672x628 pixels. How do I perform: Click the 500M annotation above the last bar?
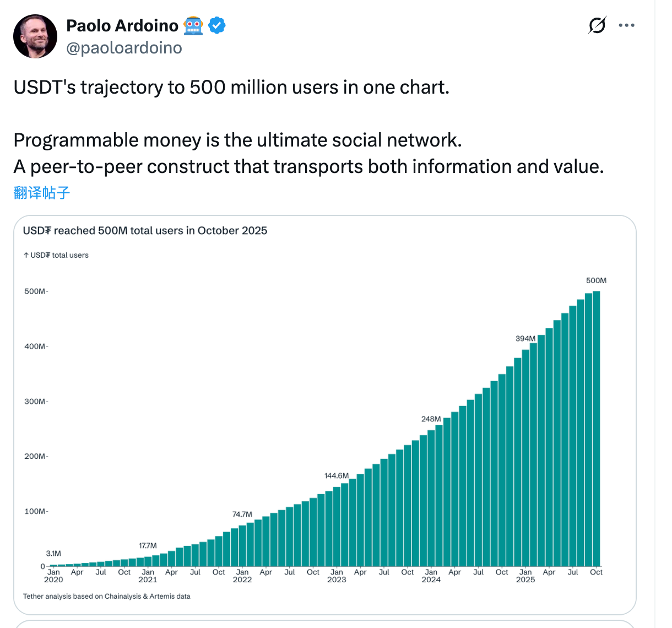(x=597, y=280)
